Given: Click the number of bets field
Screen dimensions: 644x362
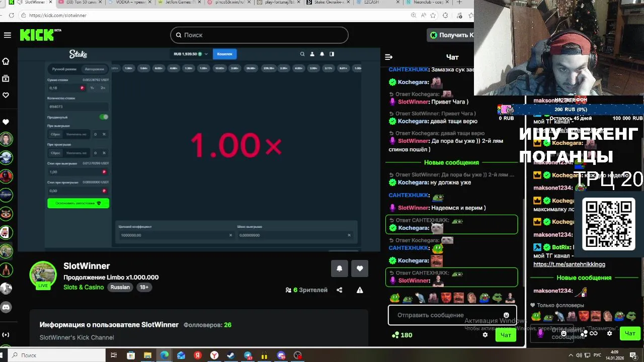Looking at the screenshot, I should pos(78,107).
